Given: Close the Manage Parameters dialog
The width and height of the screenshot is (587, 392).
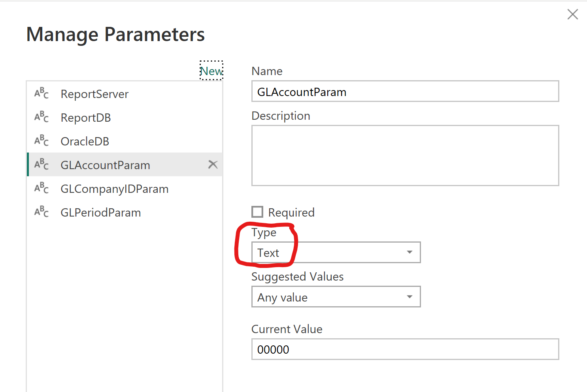Looking at the screenshot, I should 572,15.
